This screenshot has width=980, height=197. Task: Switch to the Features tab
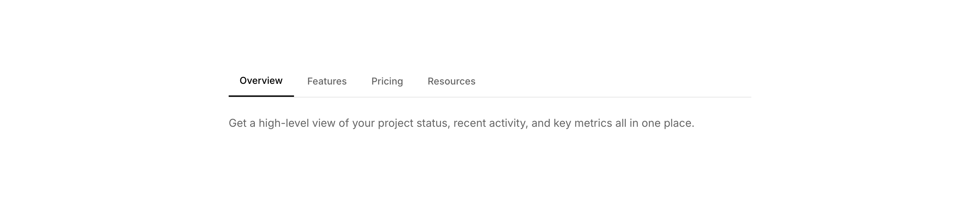pos(327,81)
